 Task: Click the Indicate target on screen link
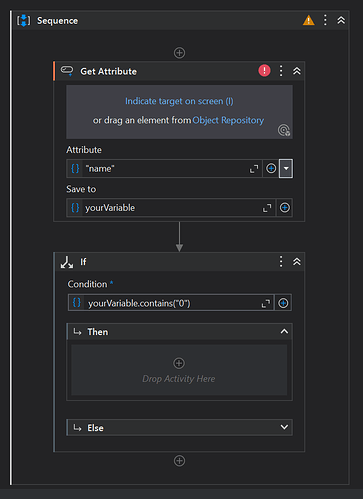179,101
